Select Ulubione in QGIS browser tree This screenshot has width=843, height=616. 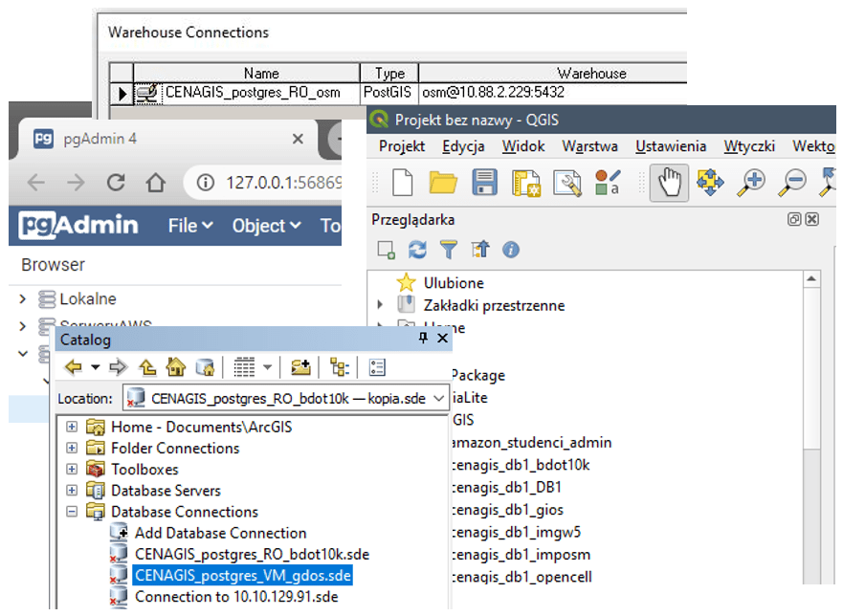pyautogui.click(x=454, y=283)
